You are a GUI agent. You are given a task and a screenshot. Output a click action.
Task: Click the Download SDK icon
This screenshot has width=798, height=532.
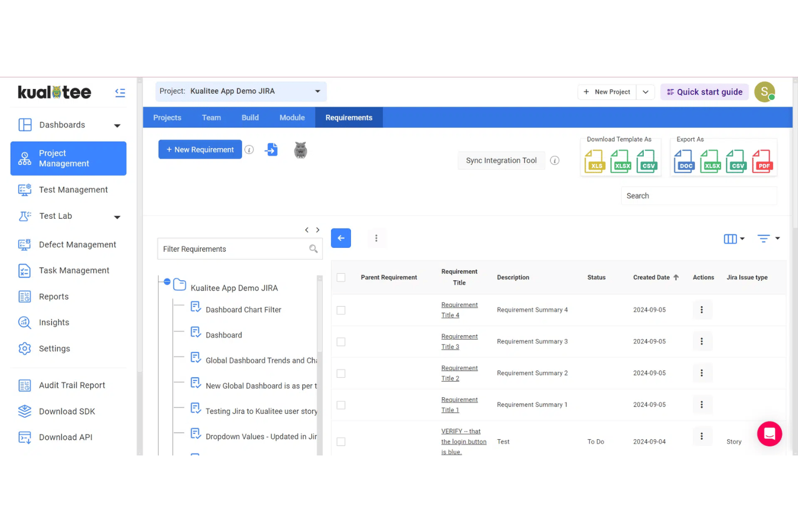click(x=25, y=411)
